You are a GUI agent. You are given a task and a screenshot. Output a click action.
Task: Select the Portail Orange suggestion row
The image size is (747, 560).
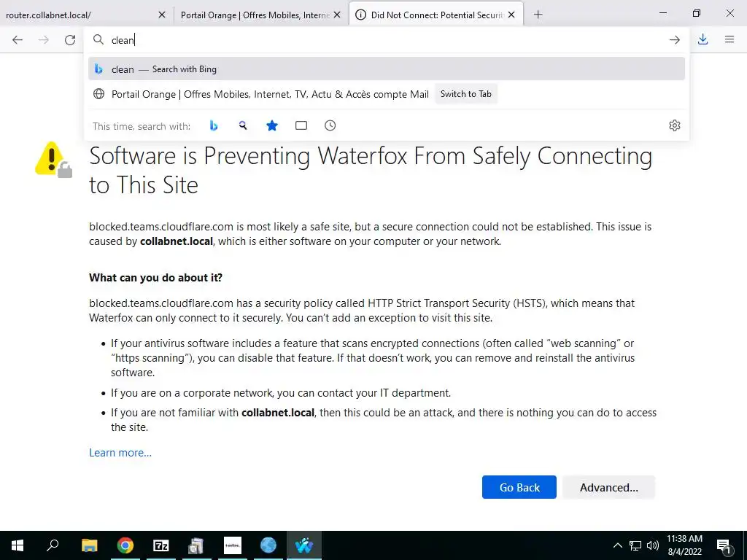[387, 94]
